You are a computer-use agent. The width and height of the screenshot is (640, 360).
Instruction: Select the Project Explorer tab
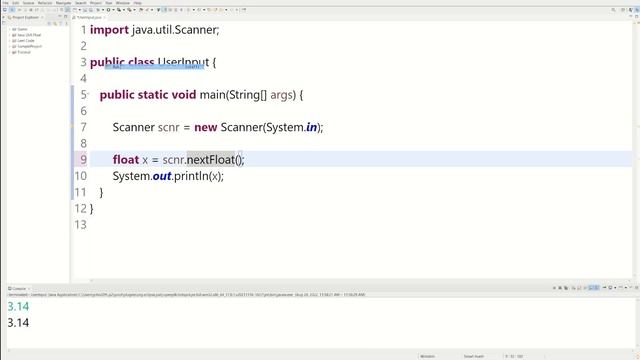(25, 18)
